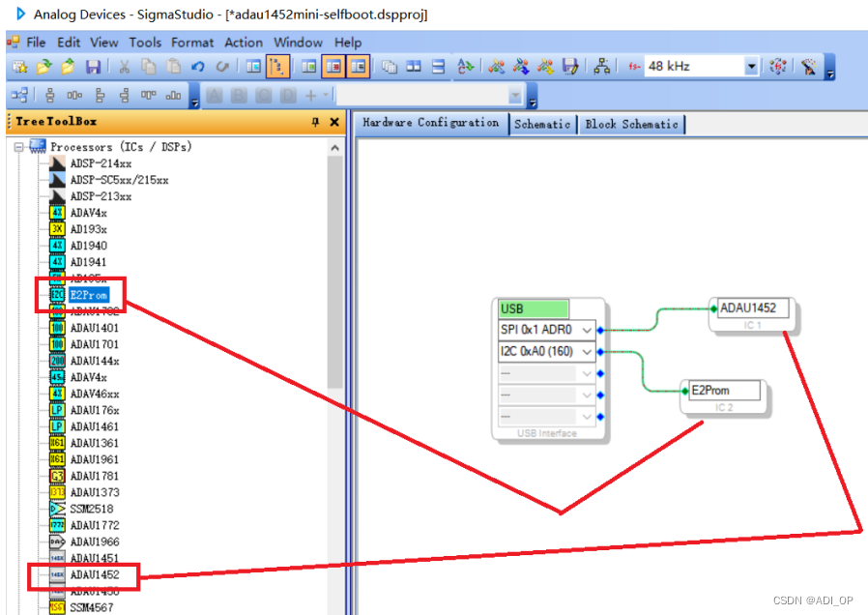Toggle the gray-highlighted panel view button

click(359, 67)
